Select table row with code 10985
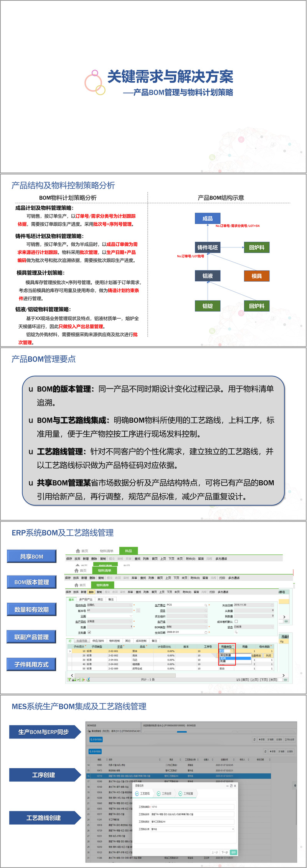The height and width of the screenshot is (868, 307). (179, 765)
